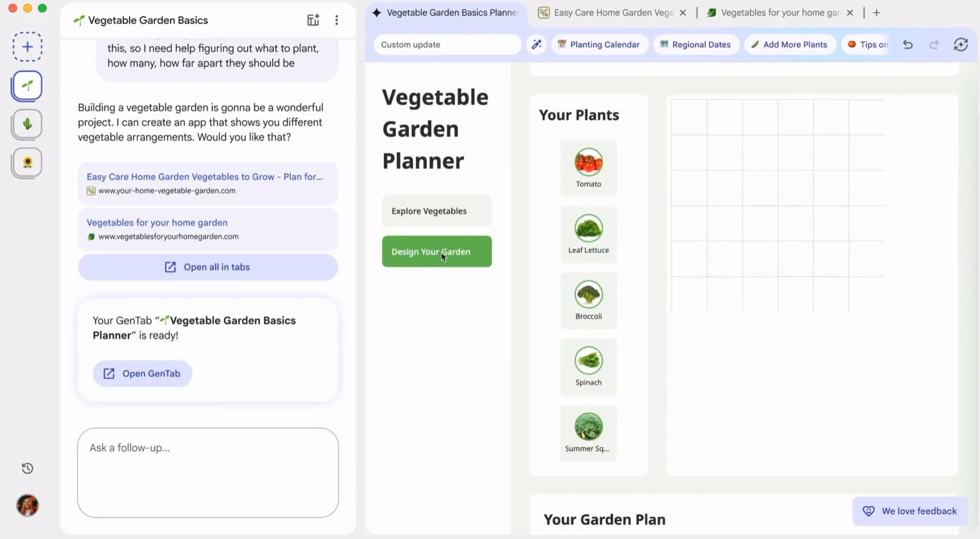Viewport: 980px width, 539px height.
Task: Click the add-to-GenTab icon in chat header
Action: (x=313, y=20)
